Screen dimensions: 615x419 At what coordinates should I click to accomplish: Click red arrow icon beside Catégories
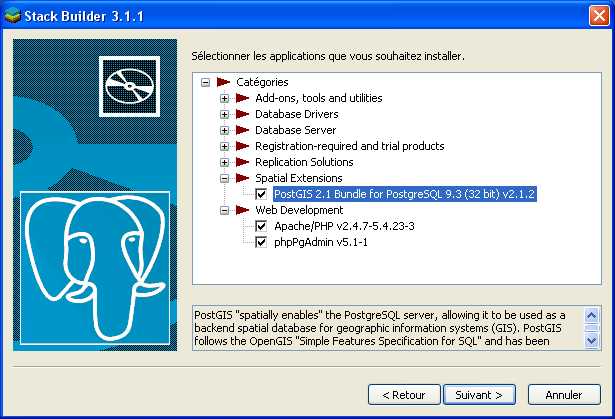(x=223, y=82)
